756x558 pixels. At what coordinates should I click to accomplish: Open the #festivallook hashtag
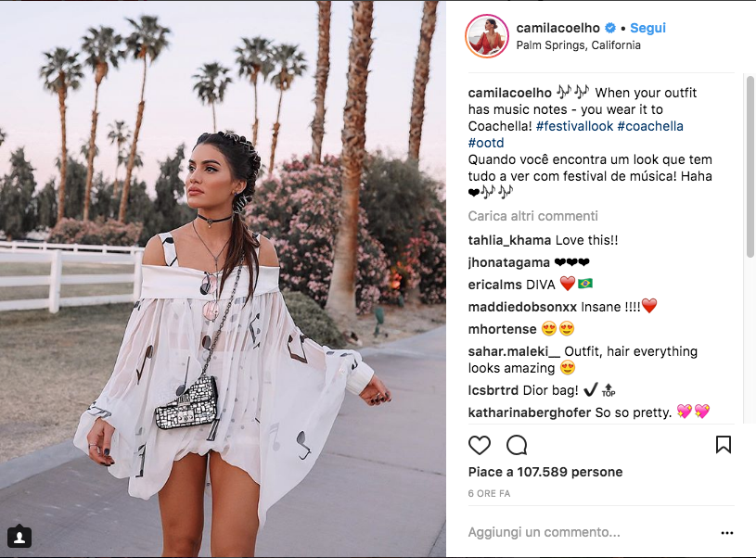574,126
